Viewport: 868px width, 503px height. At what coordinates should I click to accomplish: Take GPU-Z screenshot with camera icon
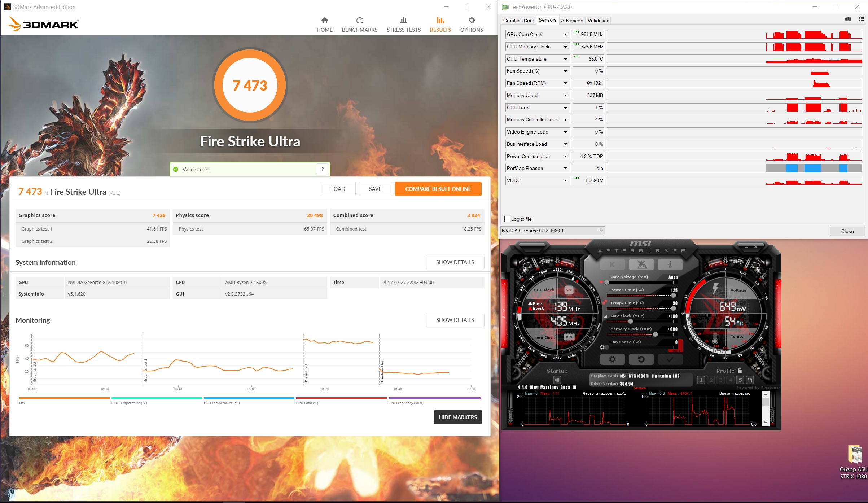click(848, 19)
